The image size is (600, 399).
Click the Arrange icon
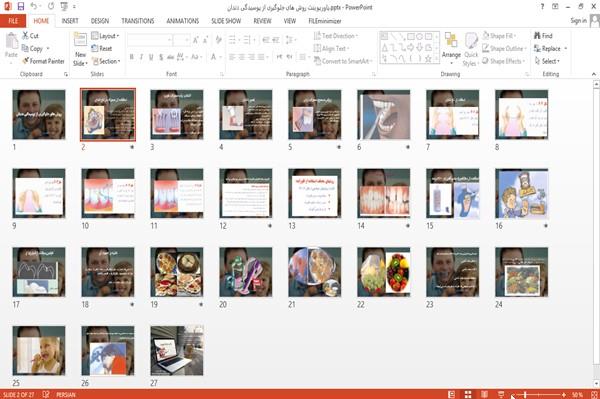tap(451, 41)
